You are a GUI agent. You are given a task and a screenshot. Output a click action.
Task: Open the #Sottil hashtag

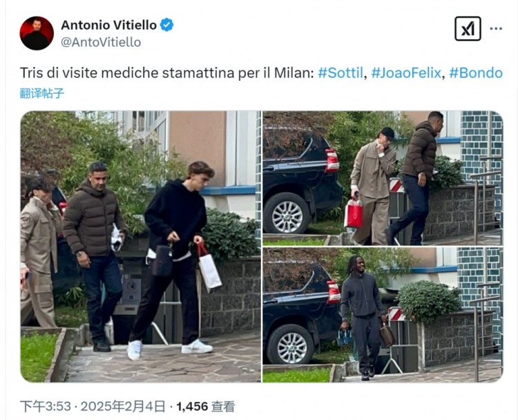click(x=340, y=73)
